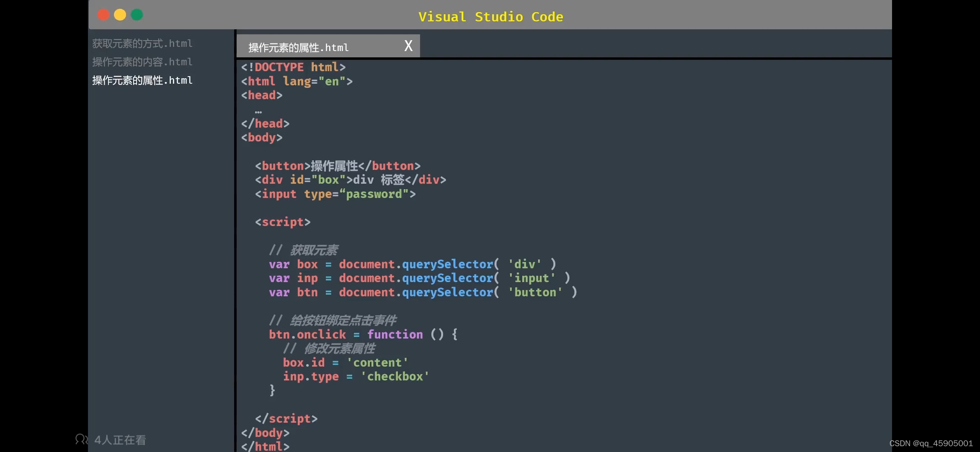Viewport: 980px width, 452px height.
Task: Click the 'checkbox' string in the code
Action: (395, 376)
